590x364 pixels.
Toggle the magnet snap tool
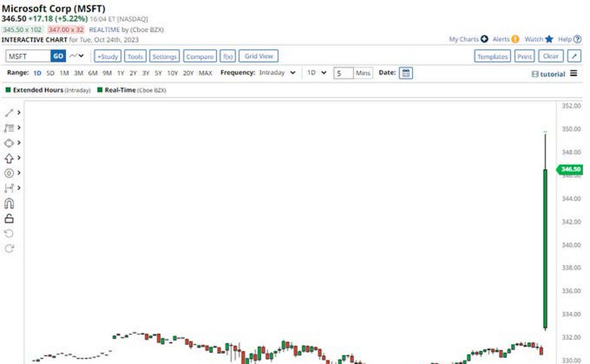[x=9, y=204]
